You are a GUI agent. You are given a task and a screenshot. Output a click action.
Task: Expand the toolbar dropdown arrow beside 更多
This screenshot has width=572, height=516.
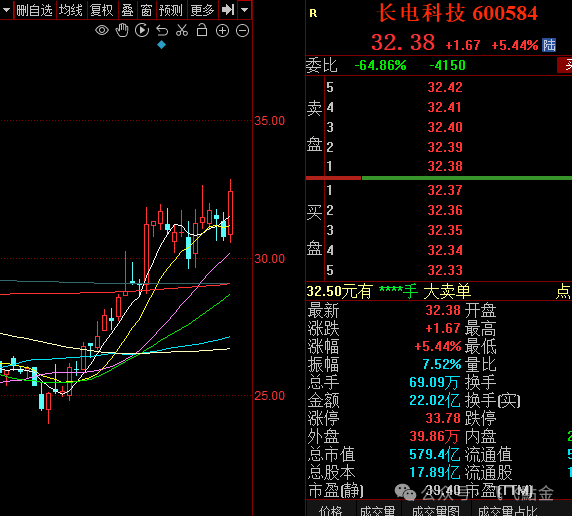245,10
